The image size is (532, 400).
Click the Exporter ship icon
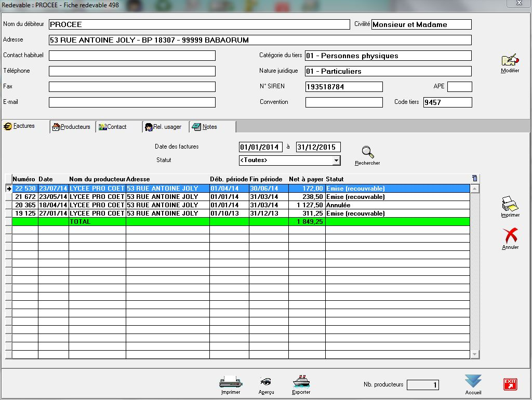301,382
